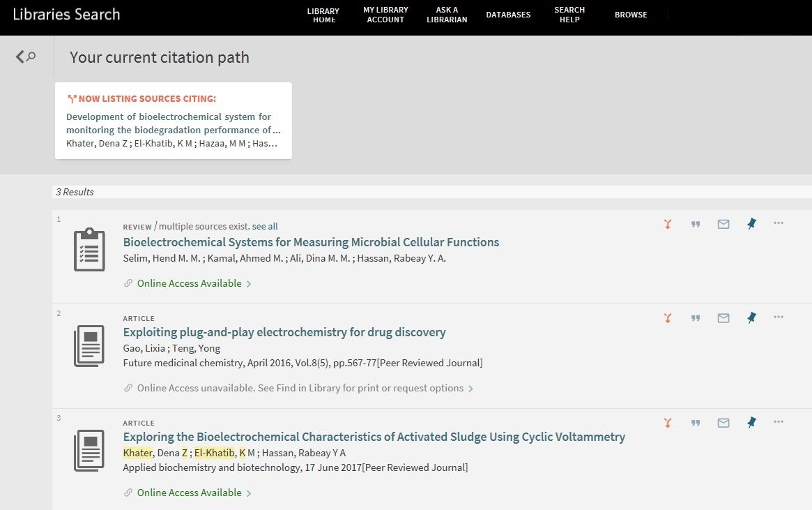Open the citation trail for the Microbial Cellular Functions review
Screen dimensions: 812x510
(668, 223)
